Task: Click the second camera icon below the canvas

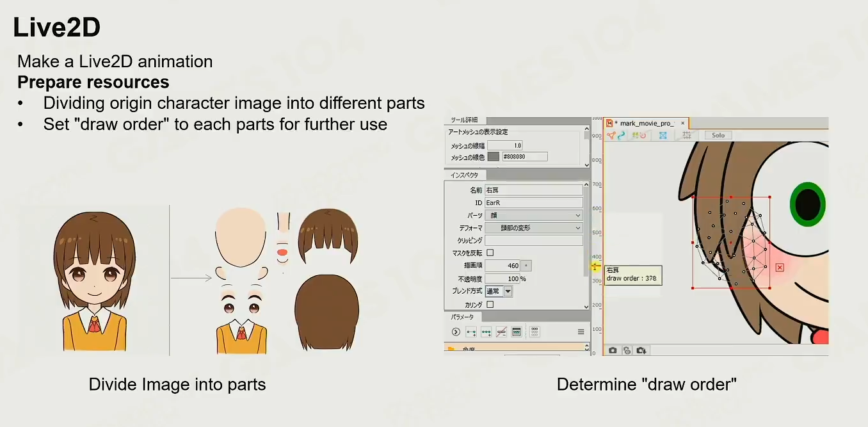Action: 627,350
